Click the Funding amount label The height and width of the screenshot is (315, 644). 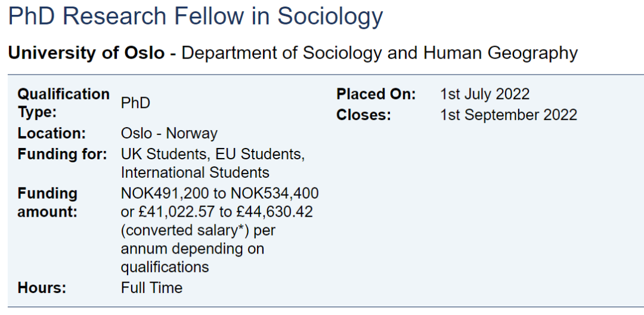[x=48, y=202]
